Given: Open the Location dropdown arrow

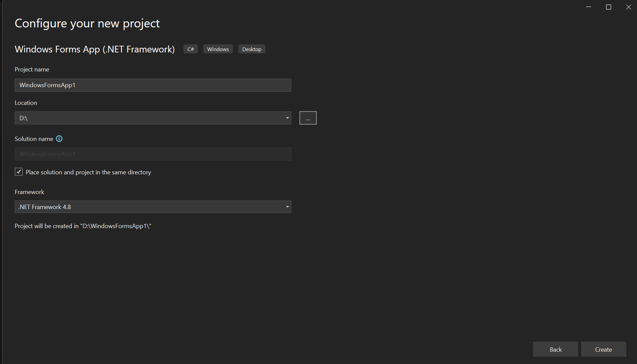Looking at the screenshot, I should click(x=287, y=118).
